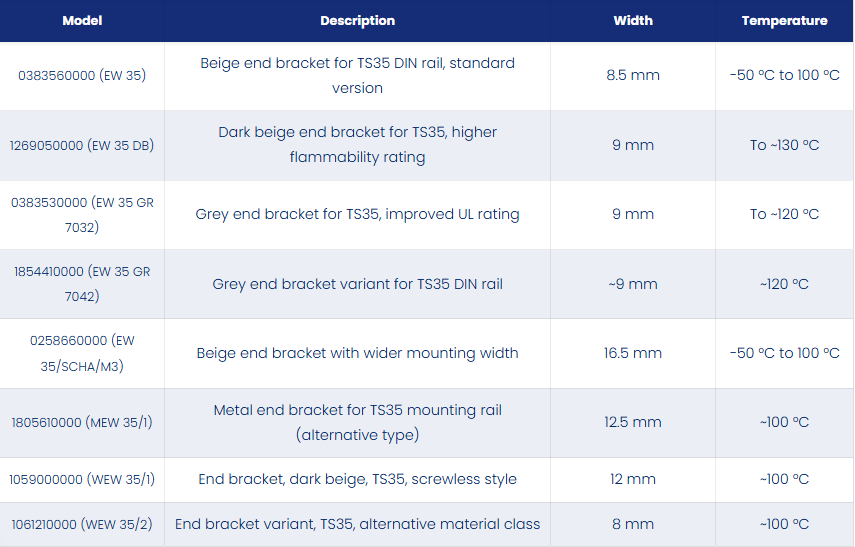This screenshot has height=547, width=855.
Task: Select model 1059000000 (WEW 35/1) cell
Action: click(82, 479)
